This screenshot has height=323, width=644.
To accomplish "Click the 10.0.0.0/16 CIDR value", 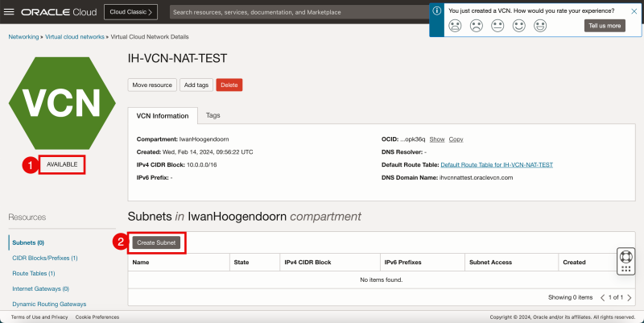I will [x=202, y=165].
